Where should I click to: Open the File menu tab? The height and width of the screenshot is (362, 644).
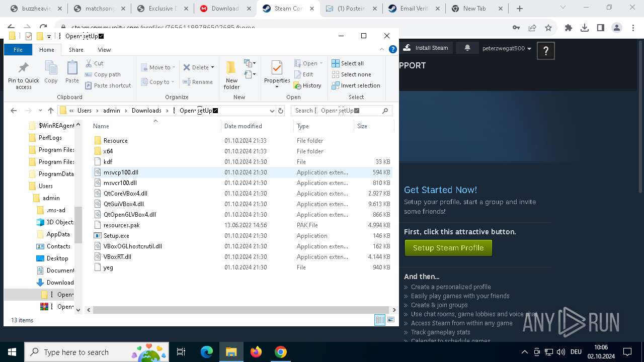(18, 50)
